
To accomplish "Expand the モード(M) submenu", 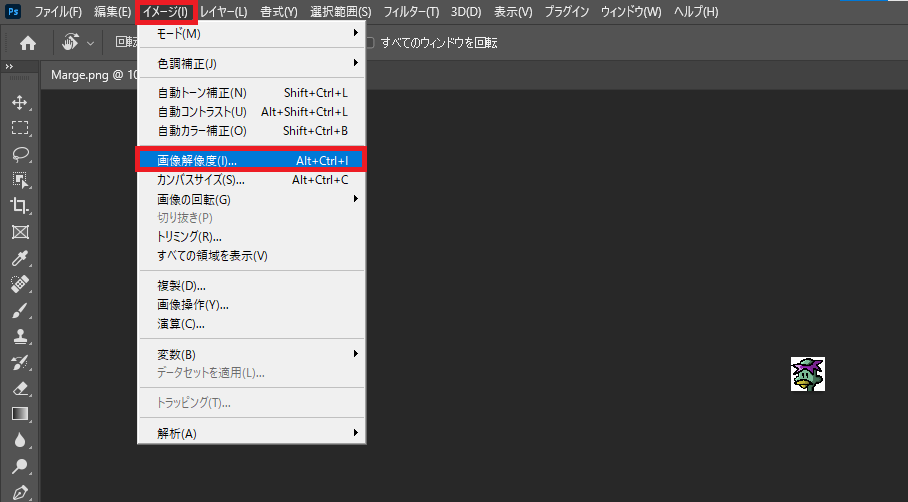I will (x=251, y=34).
